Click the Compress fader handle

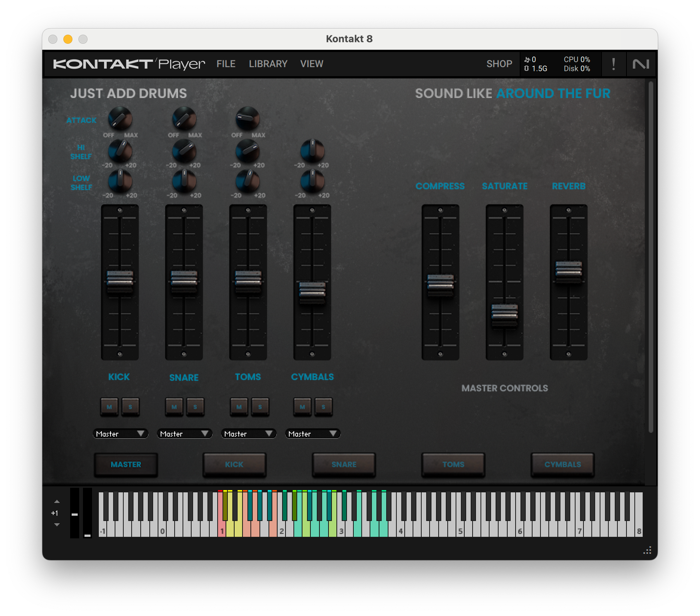(x=441, y=285)
